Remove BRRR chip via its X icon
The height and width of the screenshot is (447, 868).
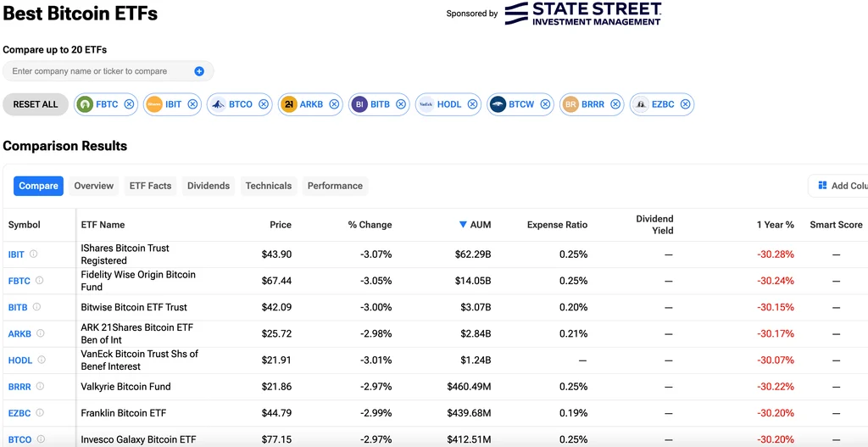tap(615, 104)
